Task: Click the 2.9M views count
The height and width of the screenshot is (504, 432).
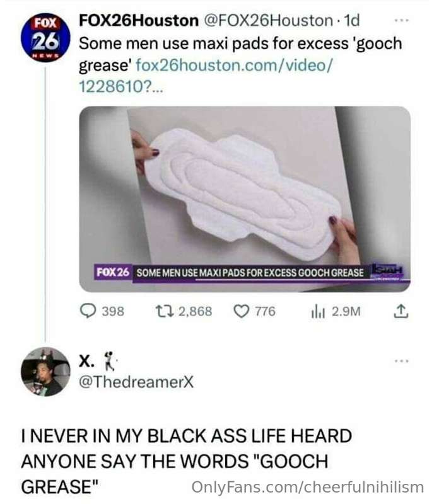Action: (x=346, y=311)
